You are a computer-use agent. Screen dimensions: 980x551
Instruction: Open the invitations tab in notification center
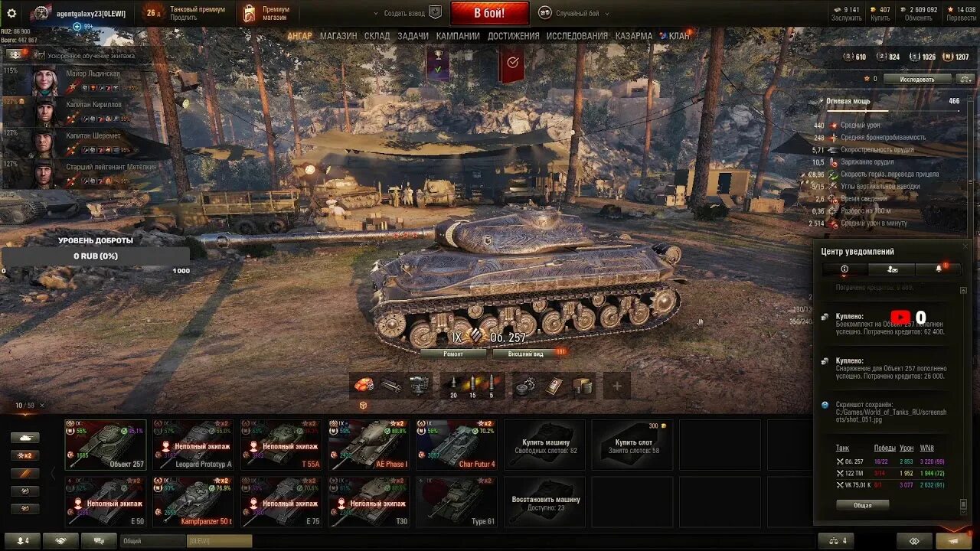click(892, 269)
